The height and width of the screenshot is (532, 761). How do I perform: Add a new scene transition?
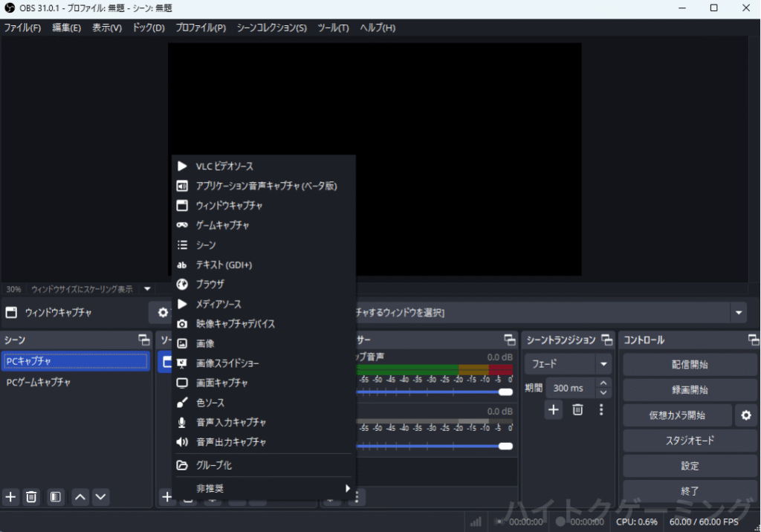click(553, 410)
